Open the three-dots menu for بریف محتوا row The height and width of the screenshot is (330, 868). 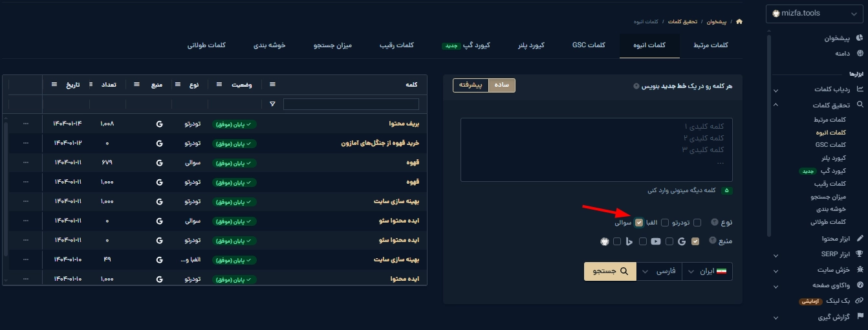click(25, 124)
